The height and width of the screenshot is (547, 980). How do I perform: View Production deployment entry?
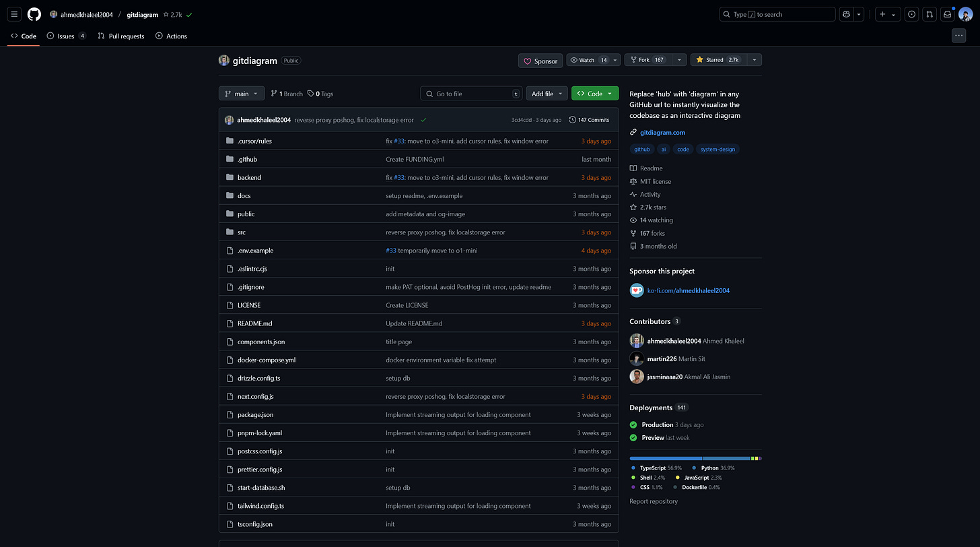(657, 425)
